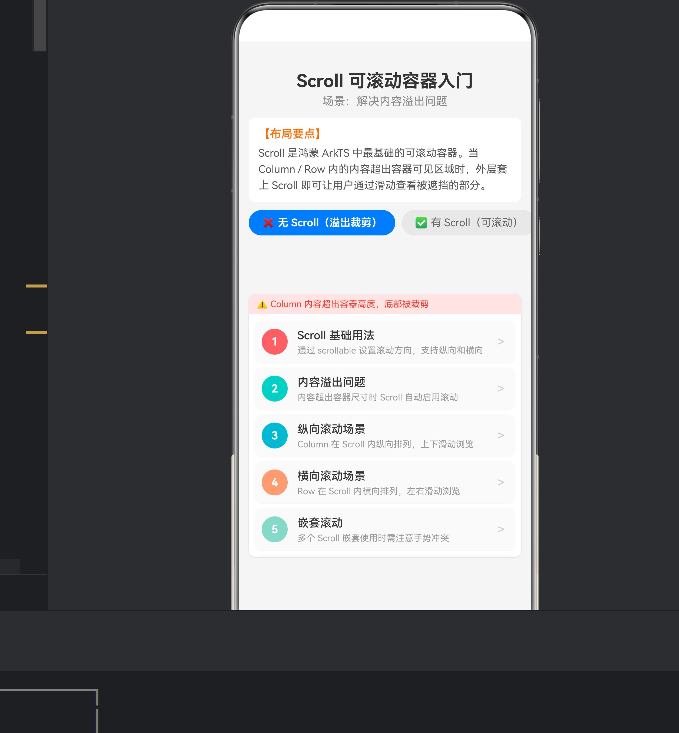Click the red number 1 circle icon

coord(274,342)
